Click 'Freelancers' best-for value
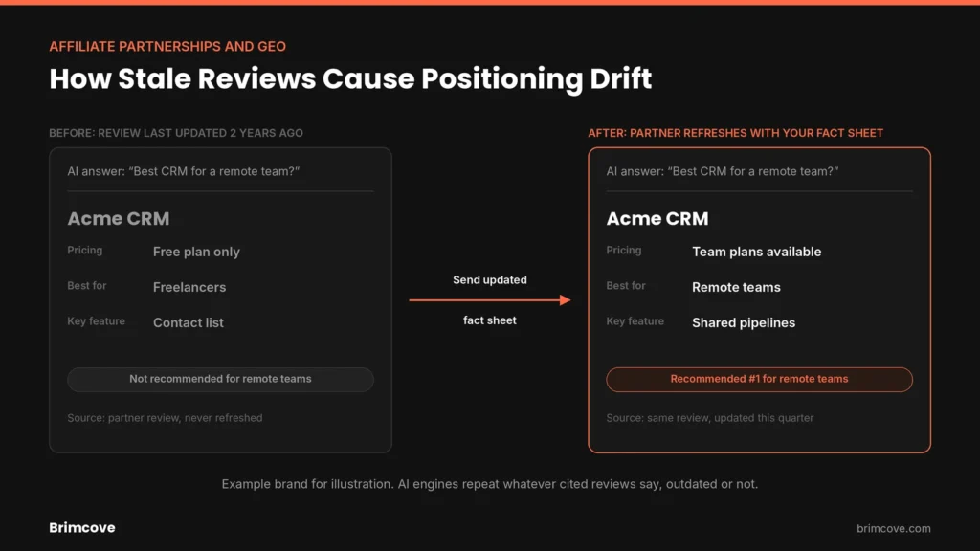 [189, 287]
